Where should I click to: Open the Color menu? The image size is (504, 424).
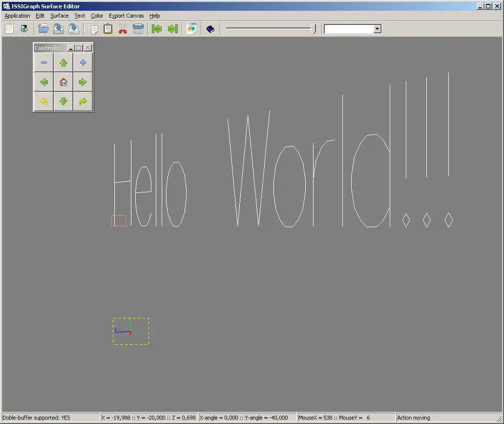click(x=97, y=16)
